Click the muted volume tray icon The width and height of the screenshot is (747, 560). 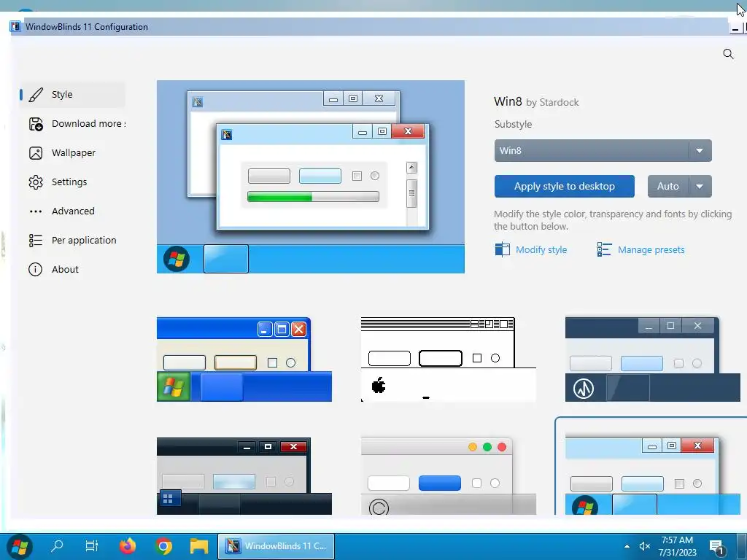point(644,546)
